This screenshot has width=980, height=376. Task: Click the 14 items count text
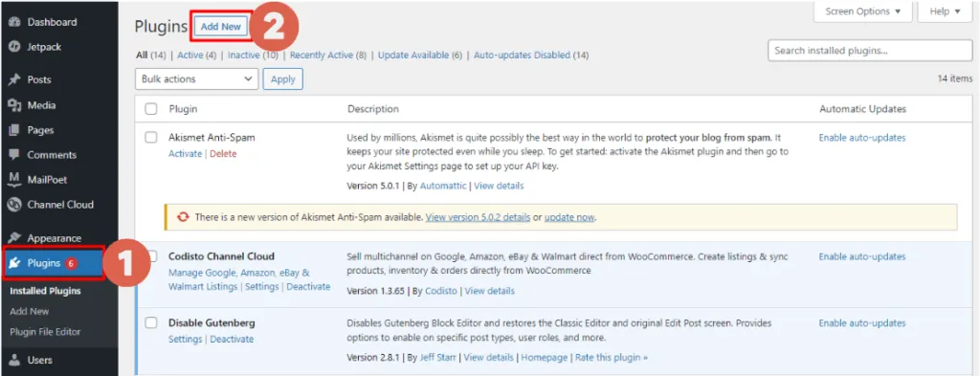[x=955, y=78]
